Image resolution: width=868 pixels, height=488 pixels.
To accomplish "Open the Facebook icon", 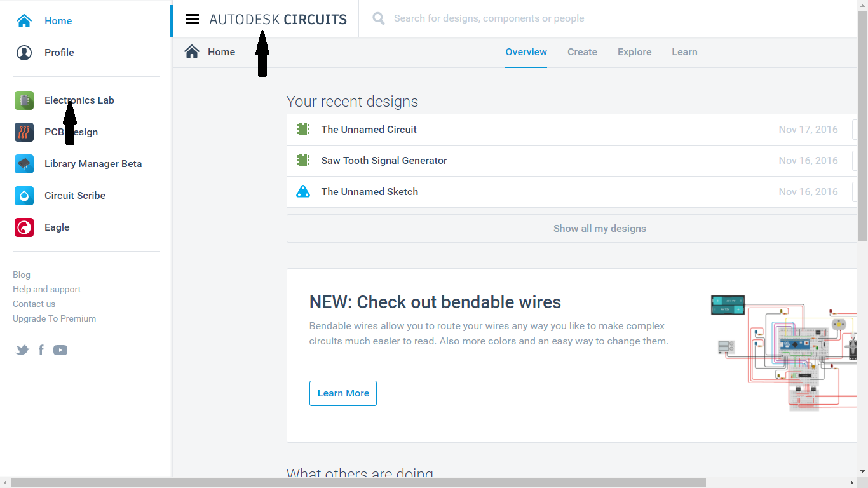I will tap(41, 350).
